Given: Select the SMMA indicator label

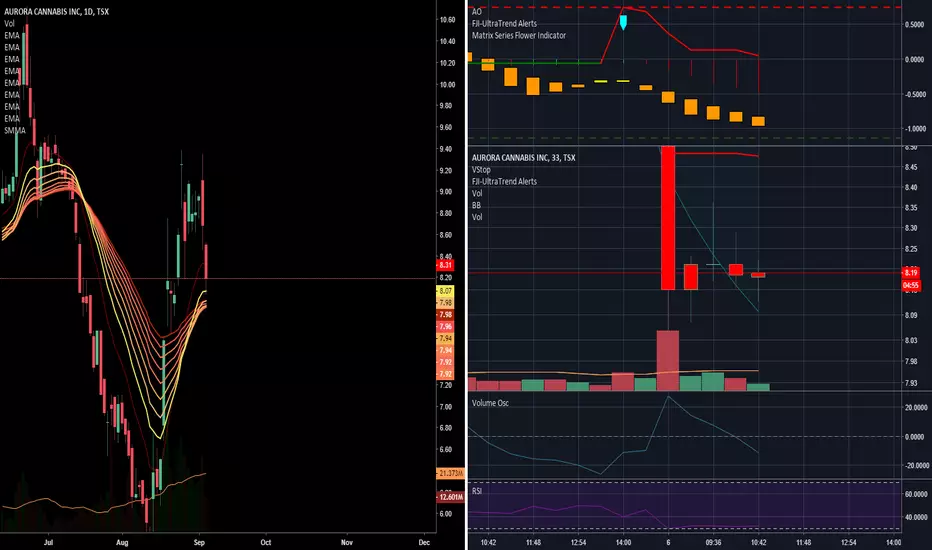Looking at the screenshot, I should 15,130.
